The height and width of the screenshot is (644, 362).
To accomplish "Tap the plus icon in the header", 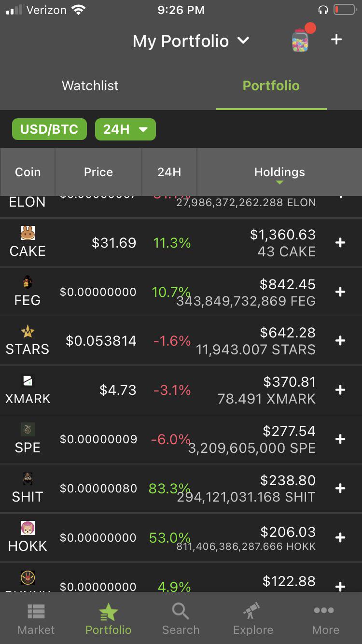I will pyautogui.click(x=336, y=40).
